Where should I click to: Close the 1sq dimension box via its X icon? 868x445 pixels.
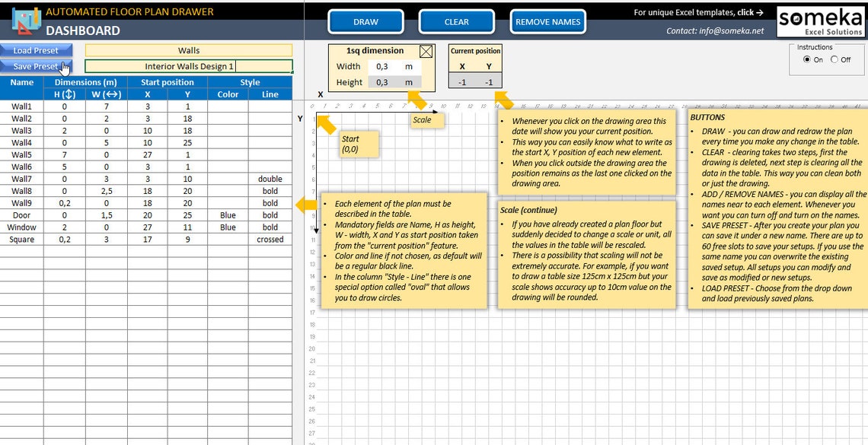[425, 50]
